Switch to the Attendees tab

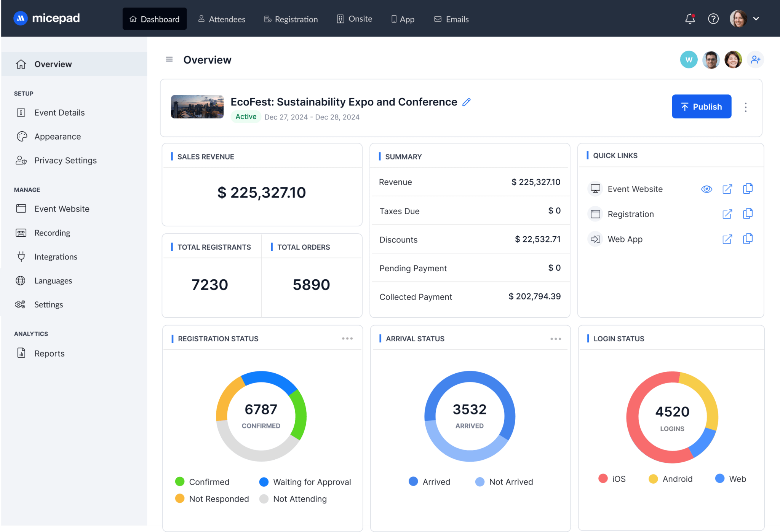(x=222, y=19)
